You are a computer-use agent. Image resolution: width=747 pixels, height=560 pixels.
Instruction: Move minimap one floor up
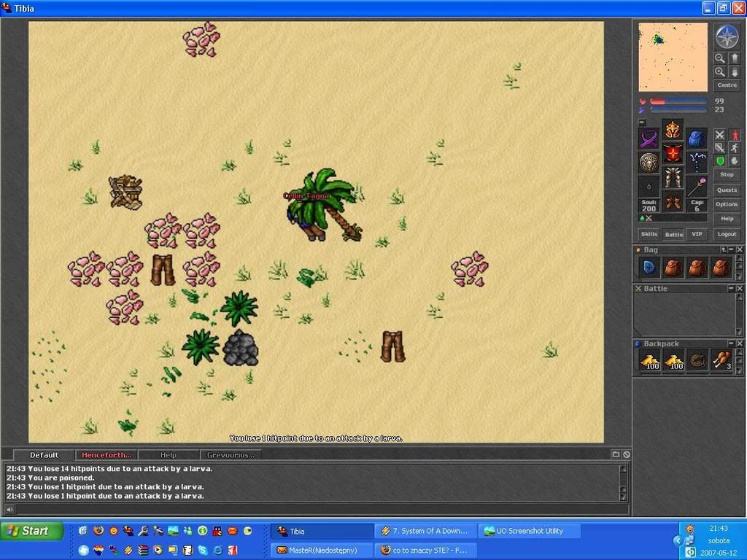click(734, 58)
